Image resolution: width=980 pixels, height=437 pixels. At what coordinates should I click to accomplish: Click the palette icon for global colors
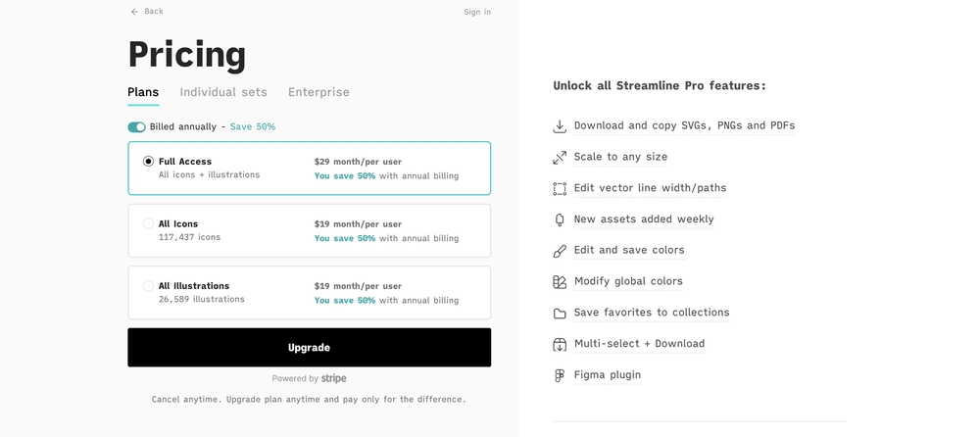coord(560,282)
